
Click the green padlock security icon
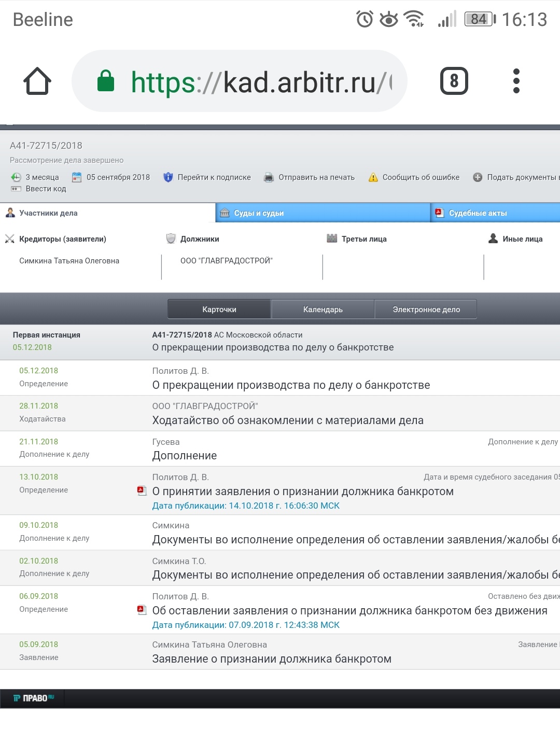pyautogui.click(x=106, y=81)
